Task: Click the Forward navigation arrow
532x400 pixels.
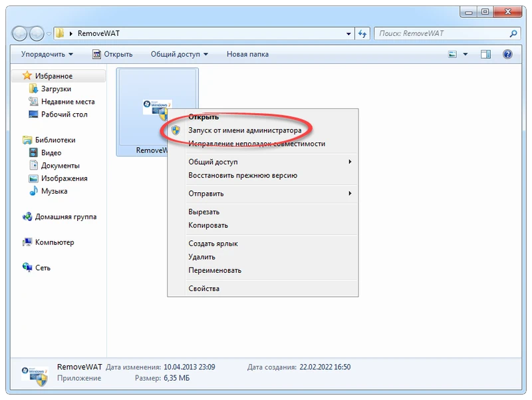Action: click(x=37, y=34)
